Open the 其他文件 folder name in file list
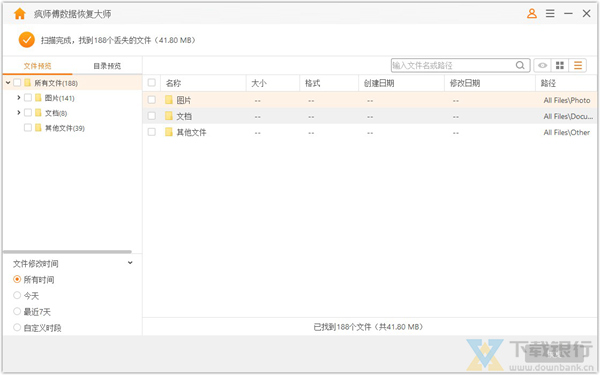 pos(191,132)
